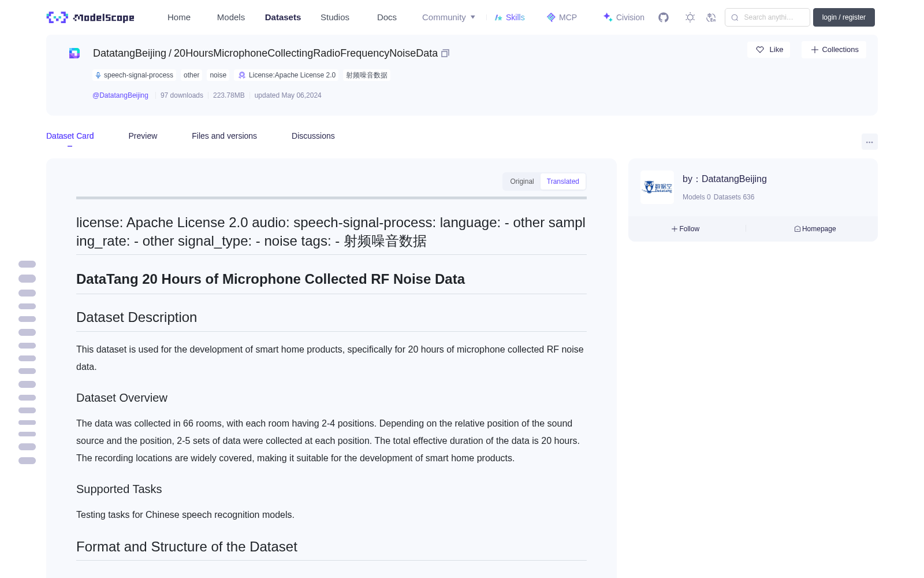Screen dimensions: 924x578
Task: Click the dataset avatar icon beside title
Action: click(x=74, y=53)
